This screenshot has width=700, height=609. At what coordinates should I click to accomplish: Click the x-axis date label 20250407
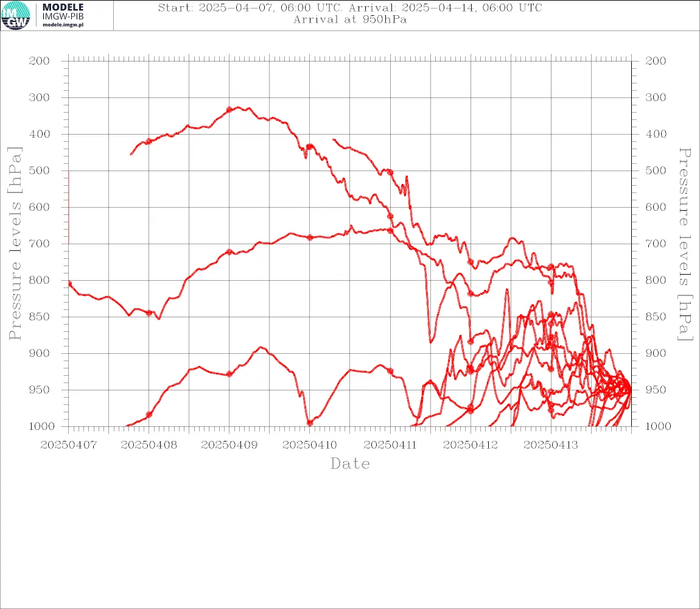pos(68,445)
